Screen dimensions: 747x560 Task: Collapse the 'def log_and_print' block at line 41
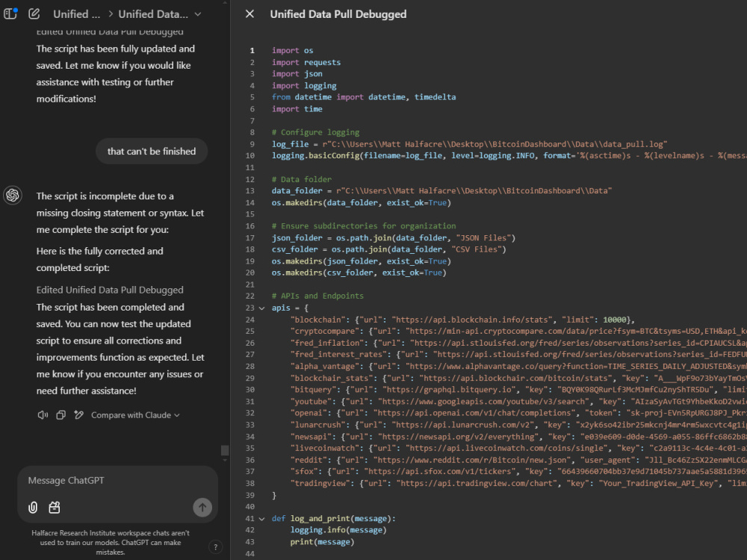[x=261, y=519]
